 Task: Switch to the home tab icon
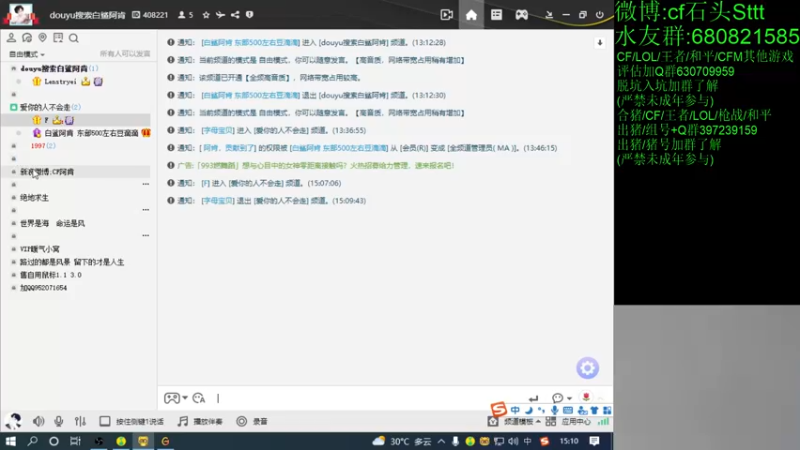tap(471, 15)
